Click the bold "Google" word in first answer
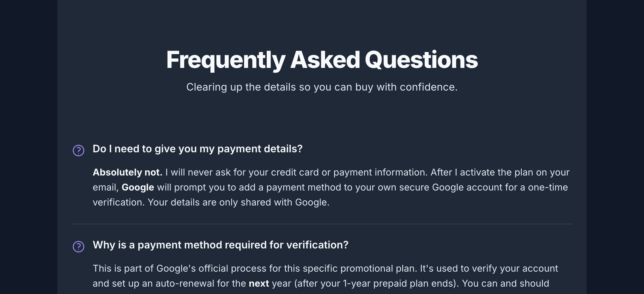This screenshot has height=294, width=644. (x=138, y=187)
